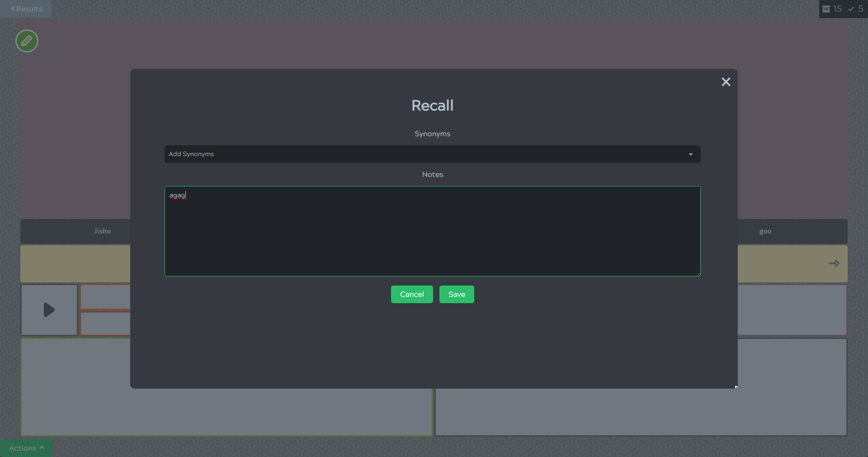Cancel the Recall edits
Viewport: 868px width, 457px height.
[411, 295]
